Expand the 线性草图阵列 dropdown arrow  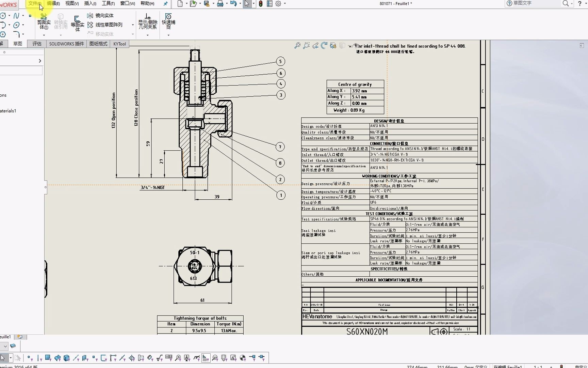tap(132, 25)
